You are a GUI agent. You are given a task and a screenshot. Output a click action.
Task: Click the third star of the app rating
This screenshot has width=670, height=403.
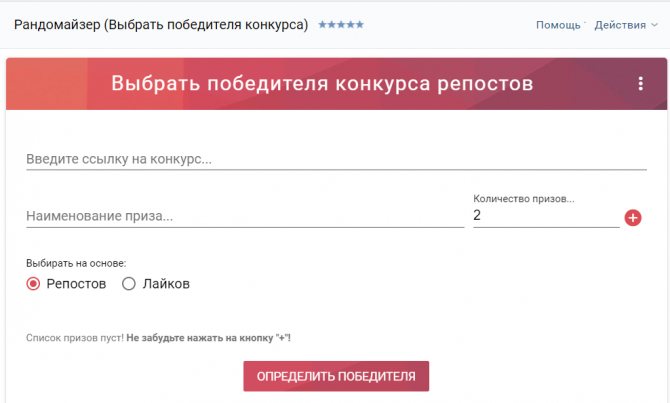[x=341, y=24]
